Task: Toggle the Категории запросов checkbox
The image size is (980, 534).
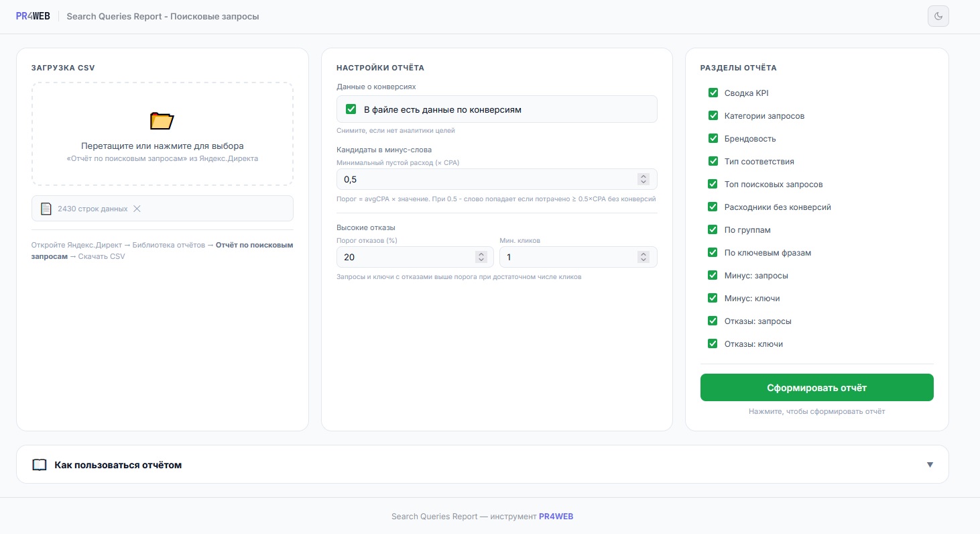Action: 713,116
